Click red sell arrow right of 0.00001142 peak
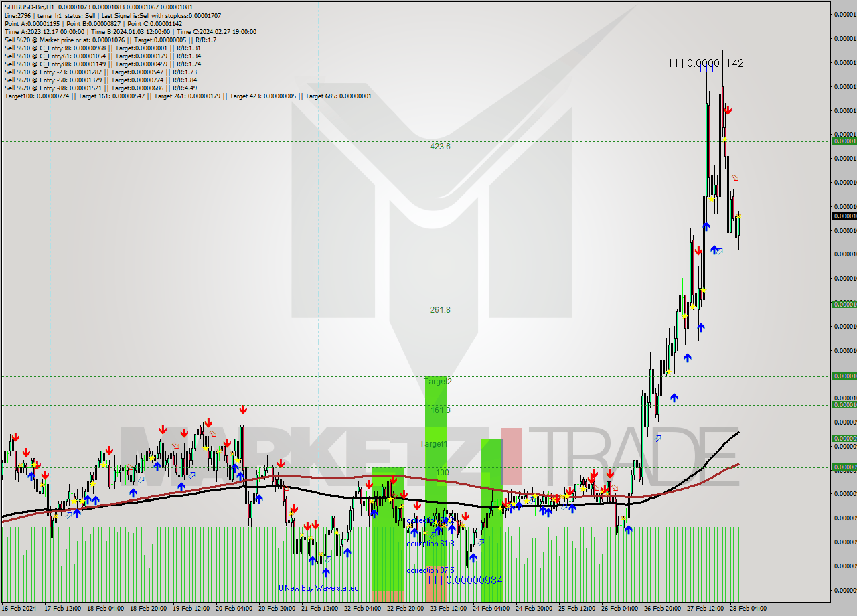Screen dimensions: 857x616 pos(728,110)
